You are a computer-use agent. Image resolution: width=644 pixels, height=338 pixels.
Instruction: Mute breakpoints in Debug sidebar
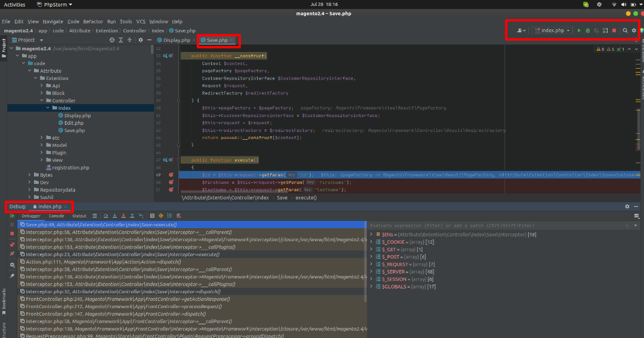pos(12,254)
